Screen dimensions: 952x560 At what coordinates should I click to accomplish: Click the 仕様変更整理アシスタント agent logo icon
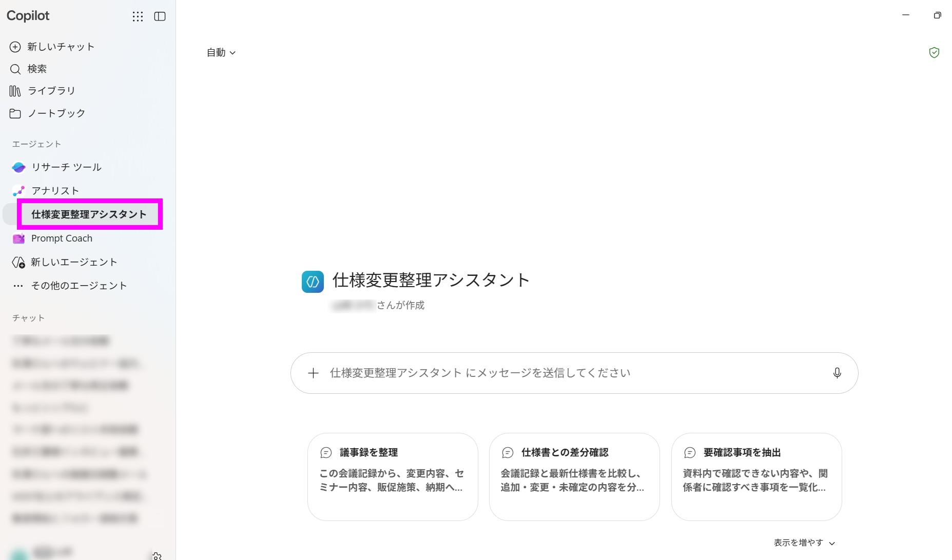click(313, 282)
